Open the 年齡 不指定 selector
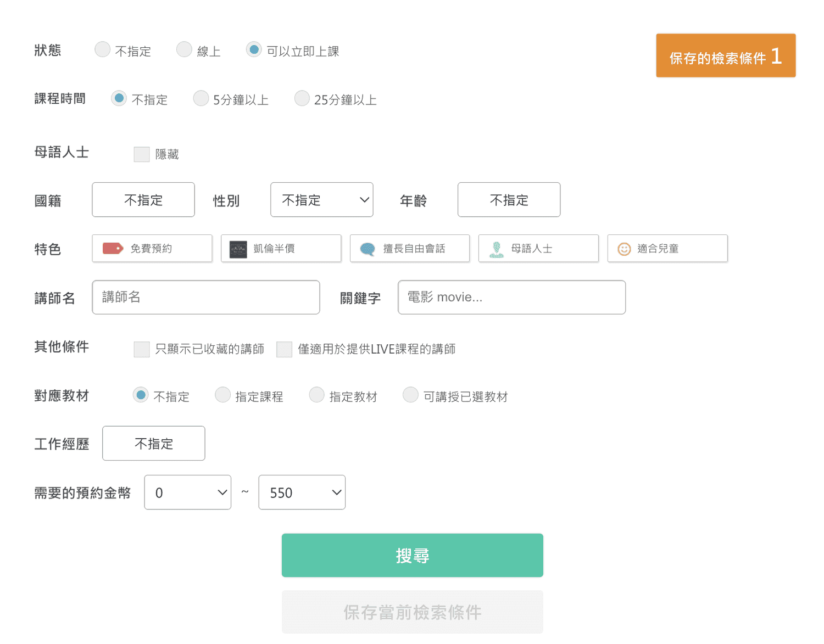 coord(509,200)
